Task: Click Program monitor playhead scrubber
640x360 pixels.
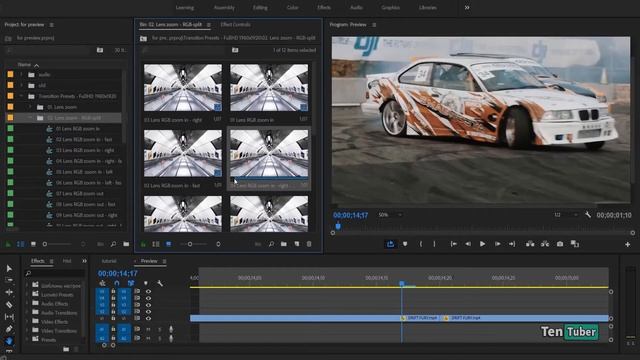Action: (338, 226)
